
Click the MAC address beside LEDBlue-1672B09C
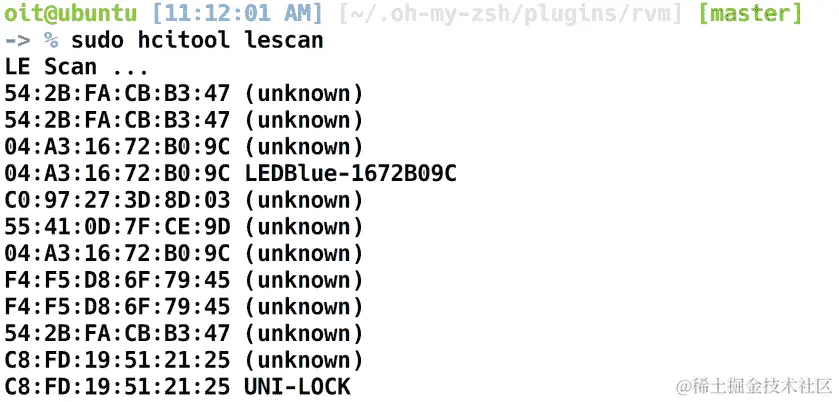tap(117, 173)
